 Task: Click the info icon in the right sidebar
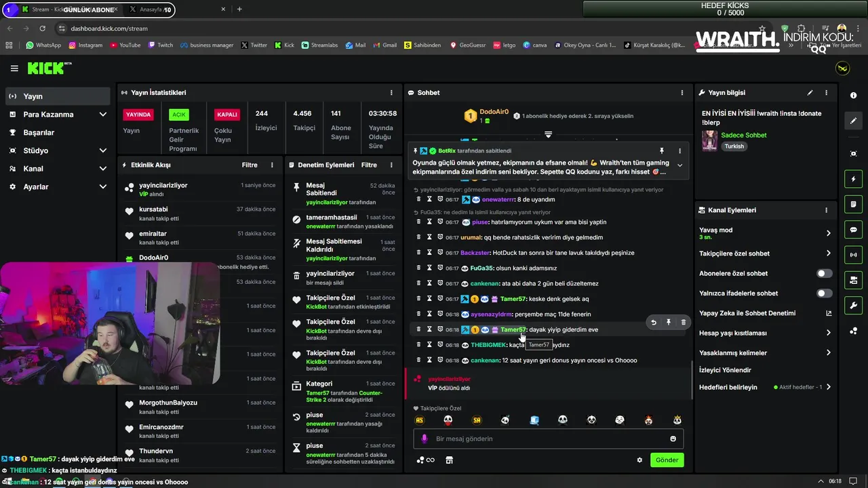(x=853, y=96)
